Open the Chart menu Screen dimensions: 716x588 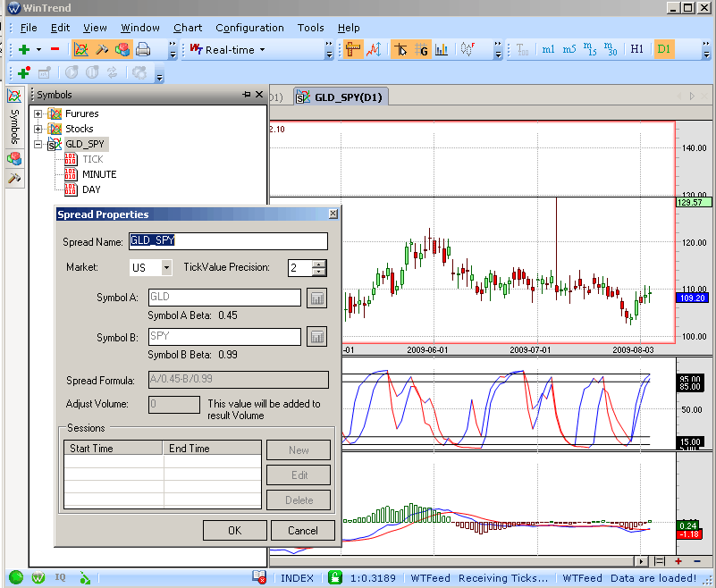188,28
